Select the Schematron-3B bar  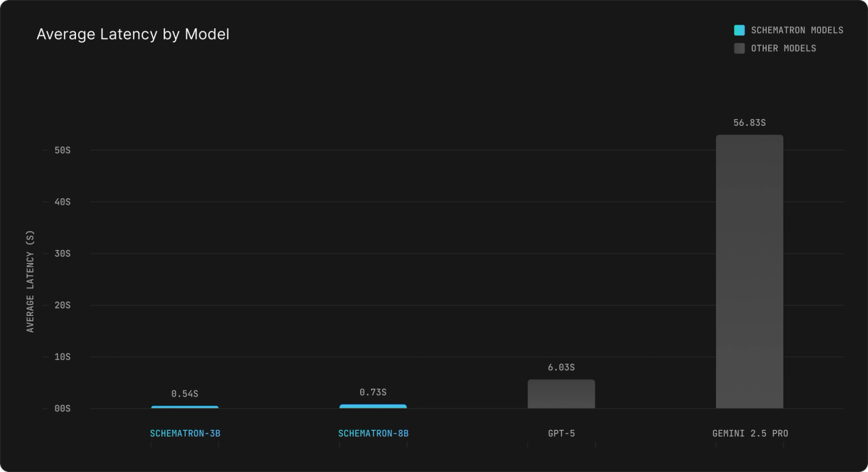[184, 406]
